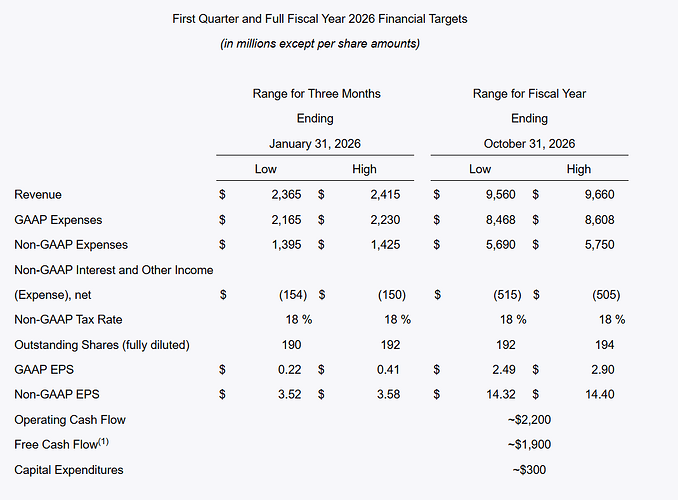The height and width of the screenshot is (500, 678).
Task: Click the 'Range for Fiscal Year' column header
Action: click(529, 94)
